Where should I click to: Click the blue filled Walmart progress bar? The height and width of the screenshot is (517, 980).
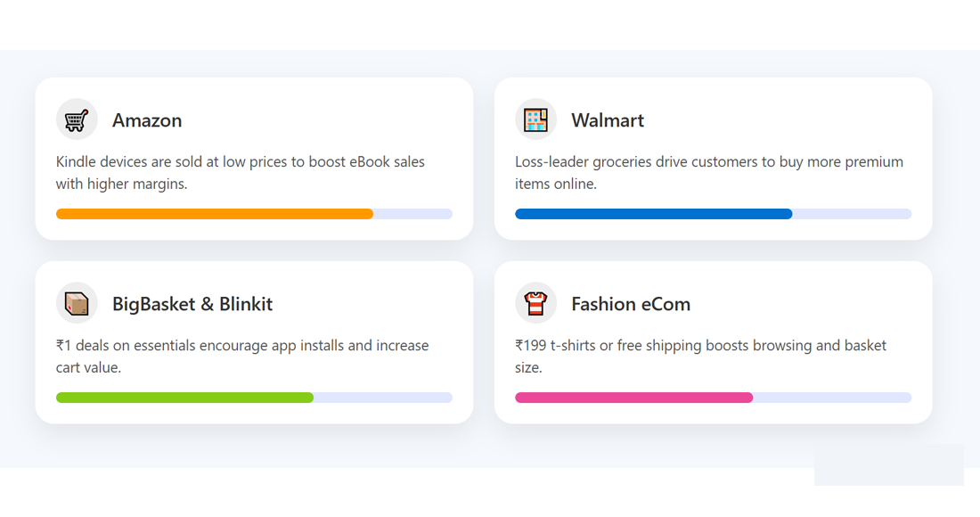(x=653, y=214)
